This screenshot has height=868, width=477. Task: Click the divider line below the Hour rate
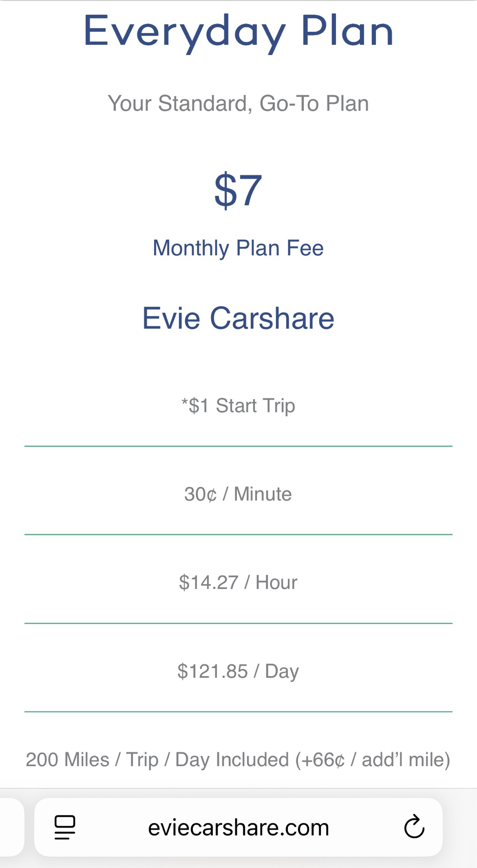click(238, 623)
